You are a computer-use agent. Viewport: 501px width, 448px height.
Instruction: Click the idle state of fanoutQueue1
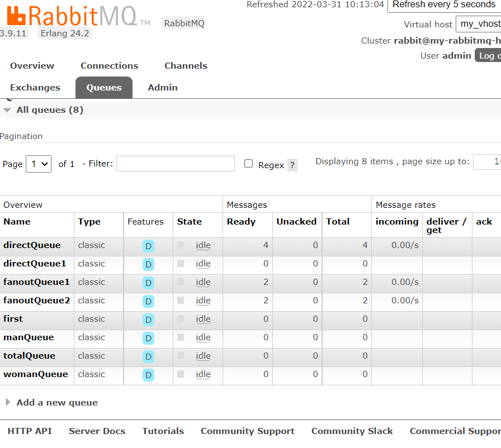pos(203,283)
